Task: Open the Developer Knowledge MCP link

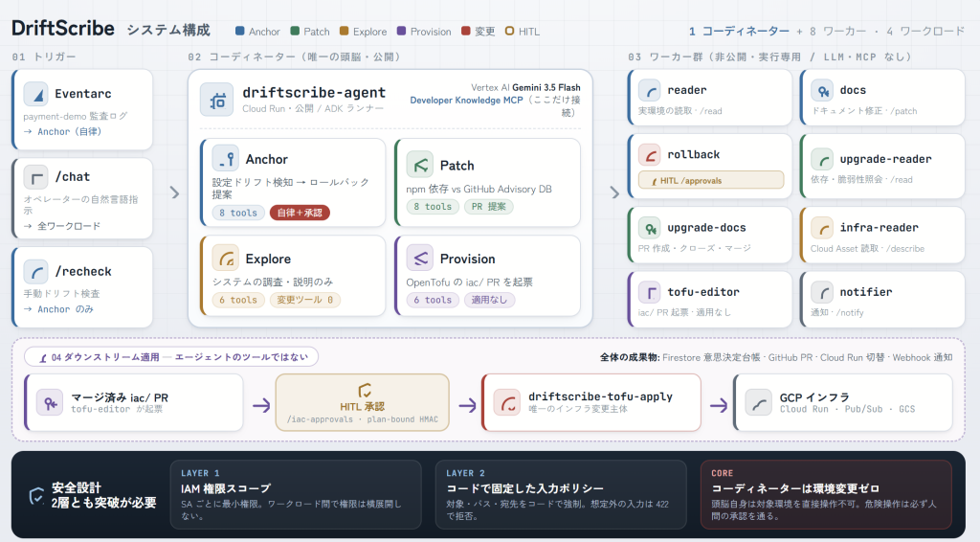Action: [466, 100]
